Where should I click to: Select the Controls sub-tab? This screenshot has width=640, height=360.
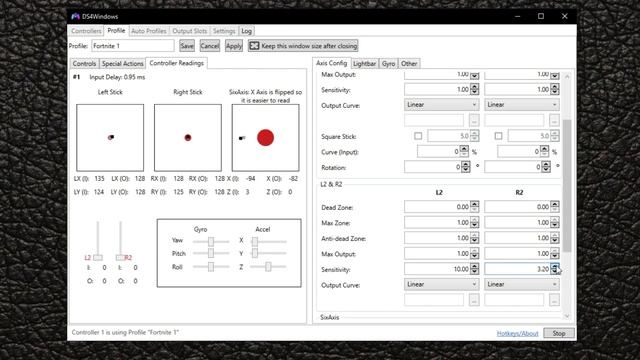84,64
